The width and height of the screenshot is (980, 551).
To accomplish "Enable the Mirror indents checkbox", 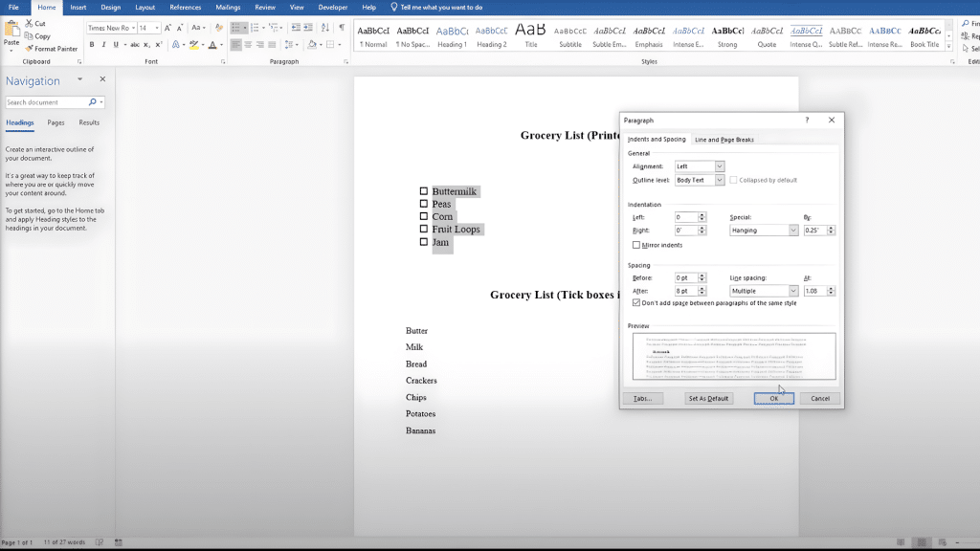I will pyautogui.click(x=637, y=246).
